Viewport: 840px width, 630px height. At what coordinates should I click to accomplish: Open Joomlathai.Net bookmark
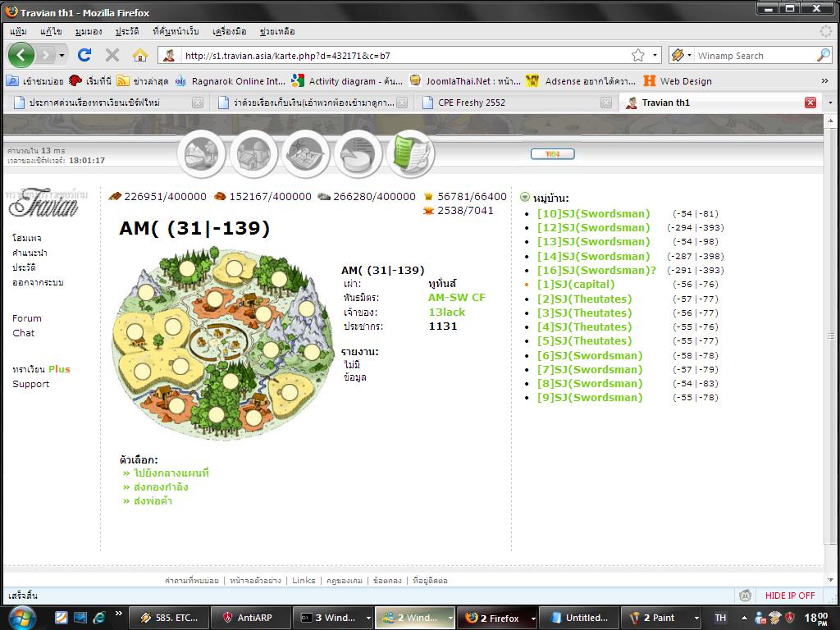click(x=465, y=81)
